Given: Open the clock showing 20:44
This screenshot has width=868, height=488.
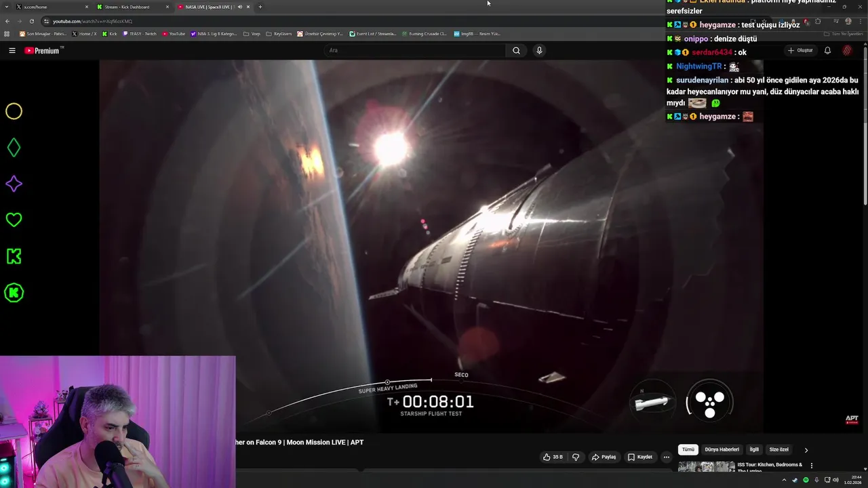Looking at the screenshot, I should click(x=852, y=480).
